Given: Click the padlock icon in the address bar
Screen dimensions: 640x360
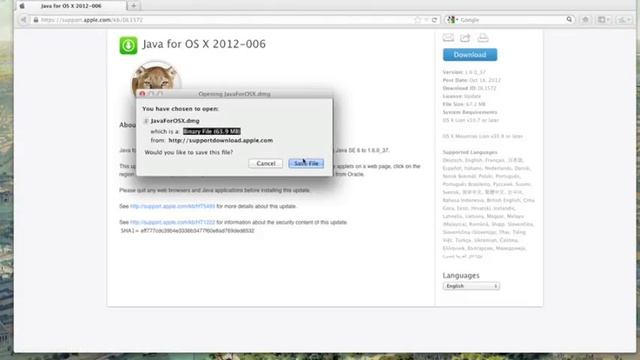Looking at the screenshot, I should (x=36, y=20).
